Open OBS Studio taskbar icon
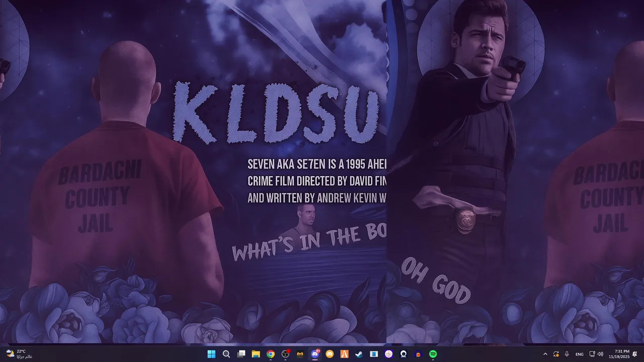 click(x=285, y=354)
